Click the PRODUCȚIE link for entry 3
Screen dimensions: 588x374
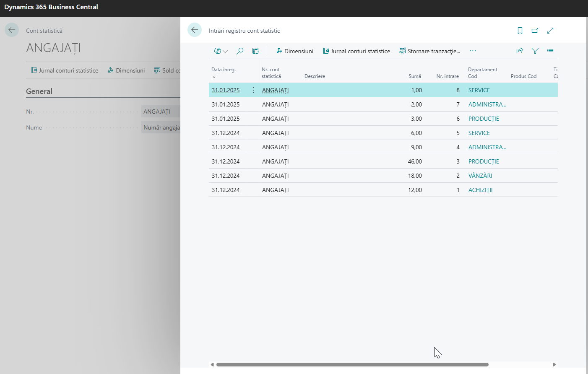(x=484, y=161)
